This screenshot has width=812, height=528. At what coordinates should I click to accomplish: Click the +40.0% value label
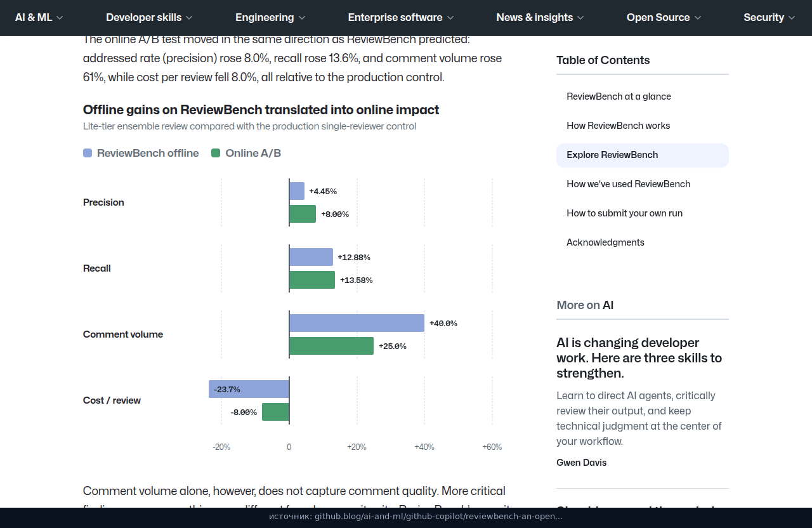click(443, 323)
